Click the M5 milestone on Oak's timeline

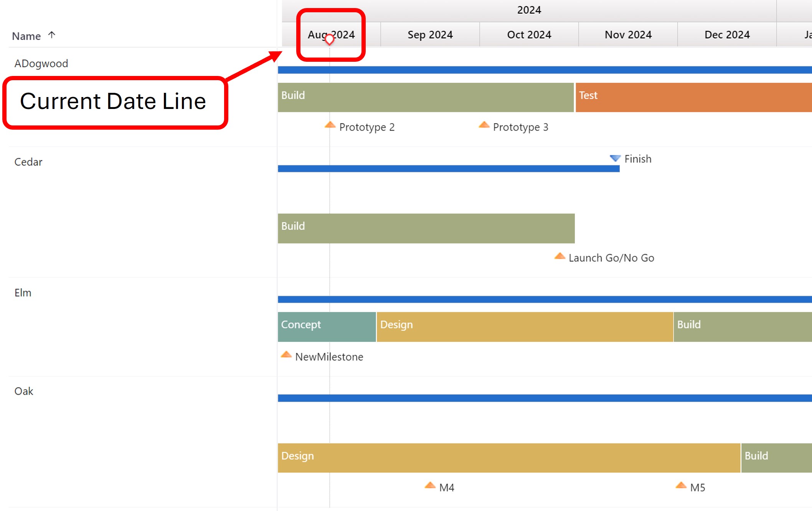[681, 485]
